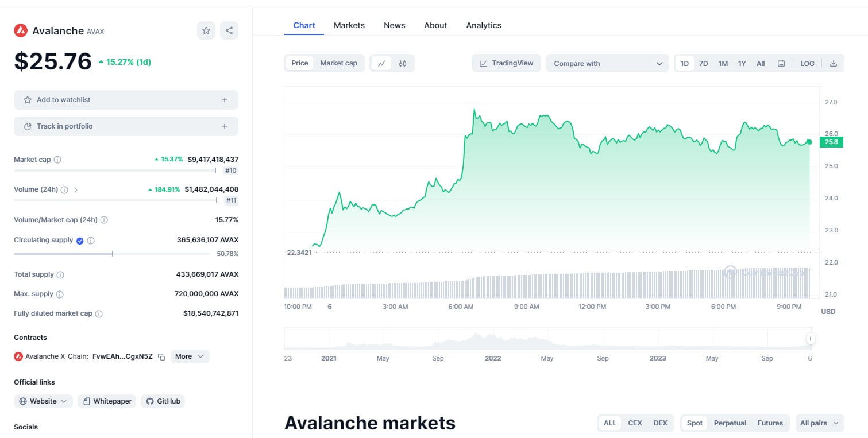Click the contract address FvwEAh...CgxN5Z

[122, 356]
